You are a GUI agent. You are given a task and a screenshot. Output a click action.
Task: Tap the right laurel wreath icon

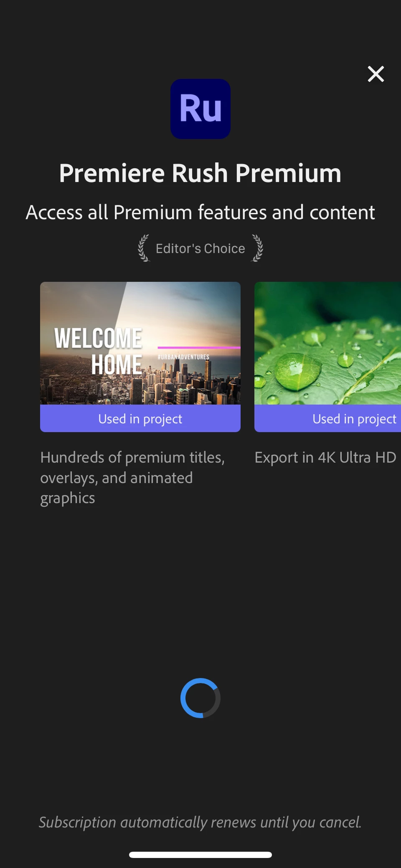pos(257,248)
